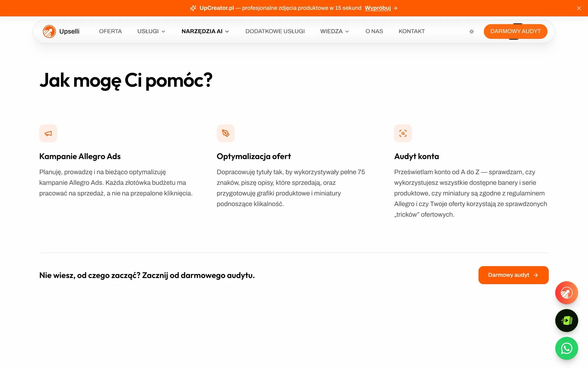Image resolution: width=588 pixels, height=368 pixels.
Task: Click the arrow next to Wypróbuj
Action: pos(395,8)
